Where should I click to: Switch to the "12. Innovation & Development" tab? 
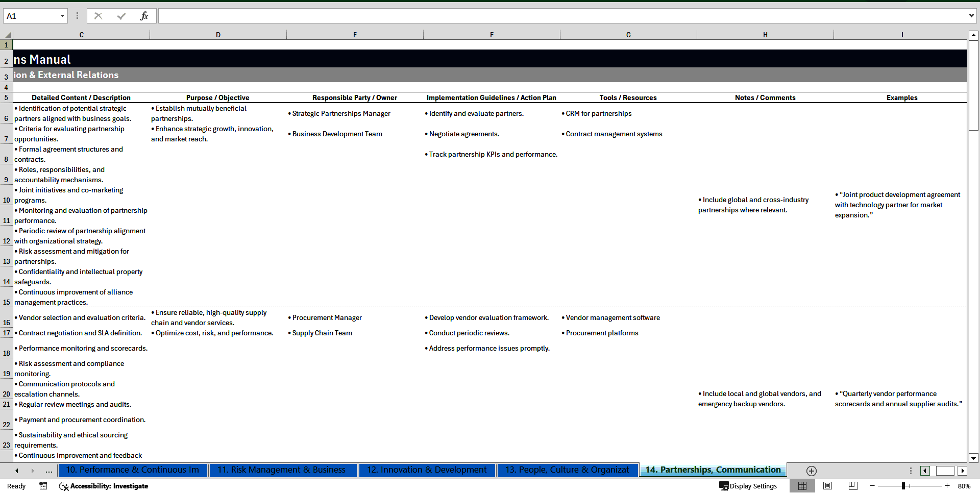tap(427, 470)
